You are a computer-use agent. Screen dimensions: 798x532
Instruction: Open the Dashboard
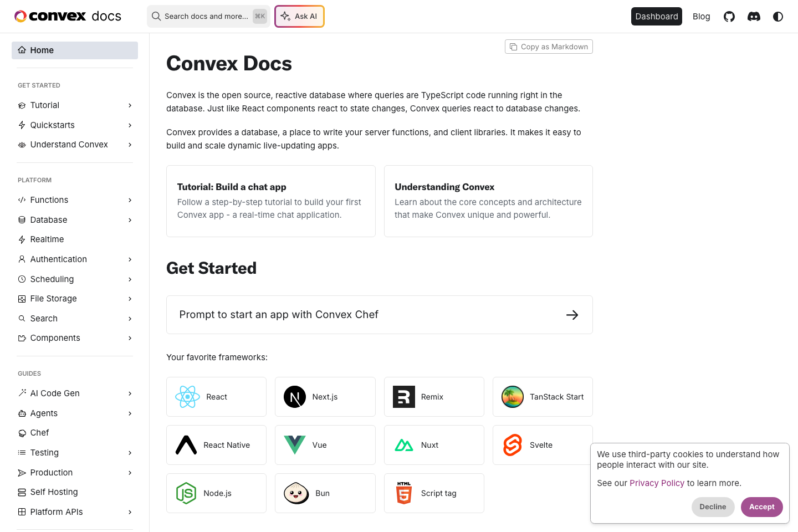pyautogui.click(x=656, y=16)
